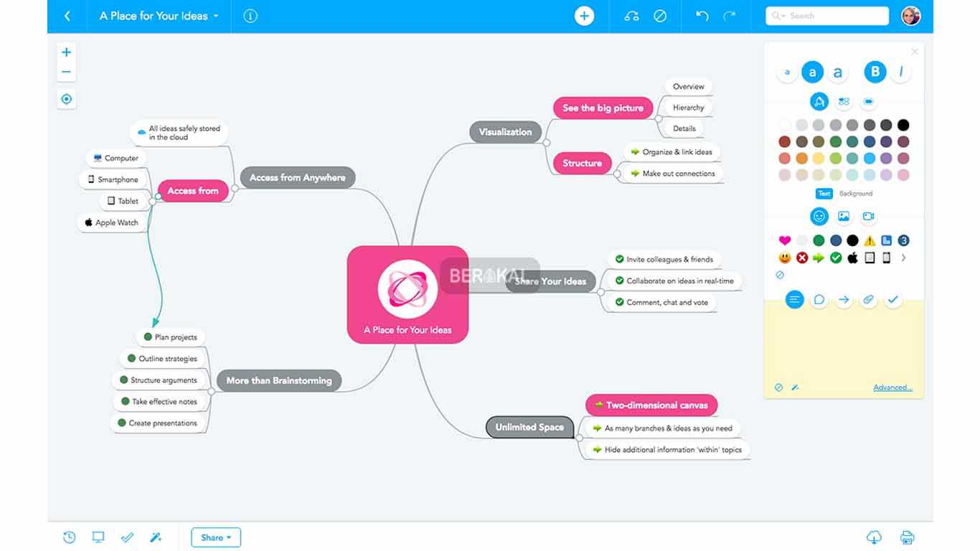Select the largest font size option

(x=837, y=72)
